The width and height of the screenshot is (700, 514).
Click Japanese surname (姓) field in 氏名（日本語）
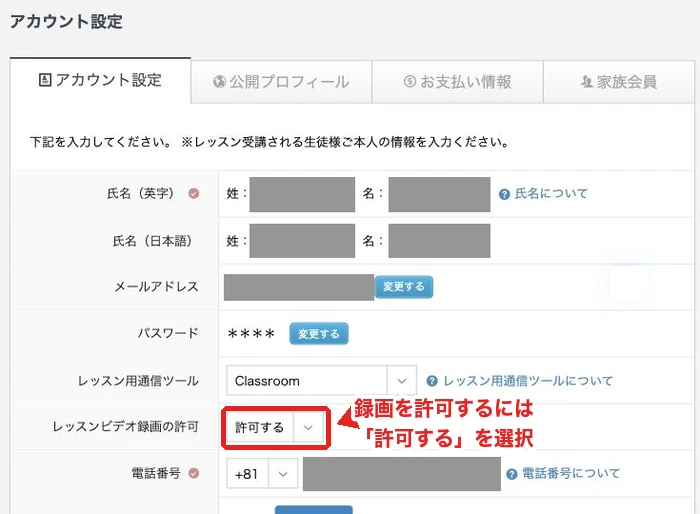click(x=302, y=241)
